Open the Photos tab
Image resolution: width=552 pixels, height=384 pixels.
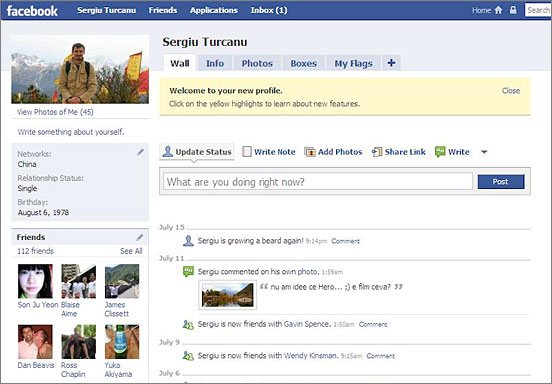click(257, 63)
